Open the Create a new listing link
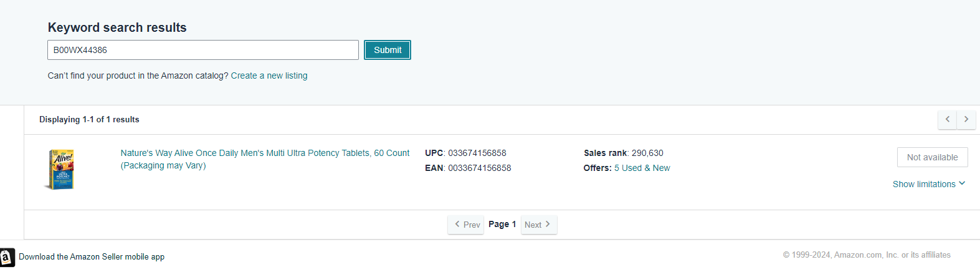This screenshot has width=980, height=277. point(269,75)
